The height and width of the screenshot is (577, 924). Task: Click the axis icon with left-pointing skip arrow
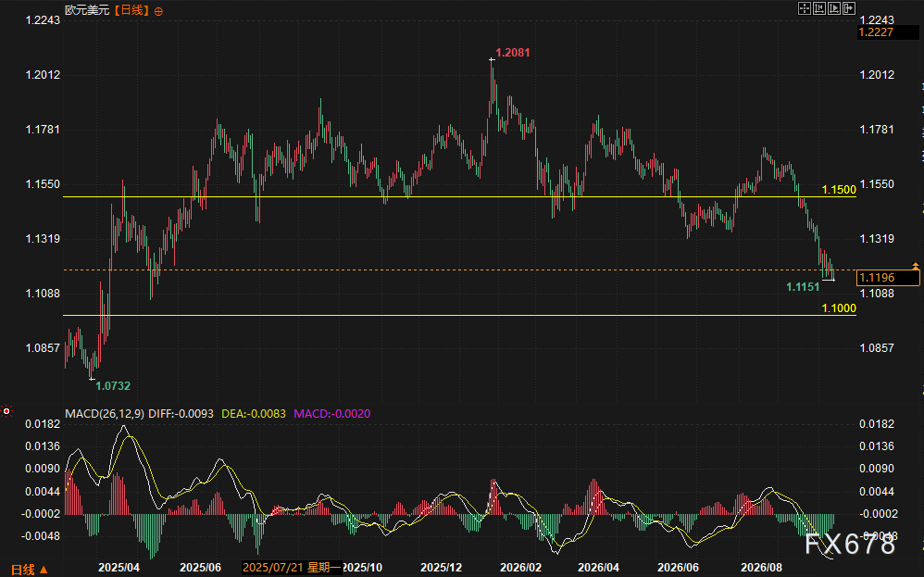[x=819, y=8]
